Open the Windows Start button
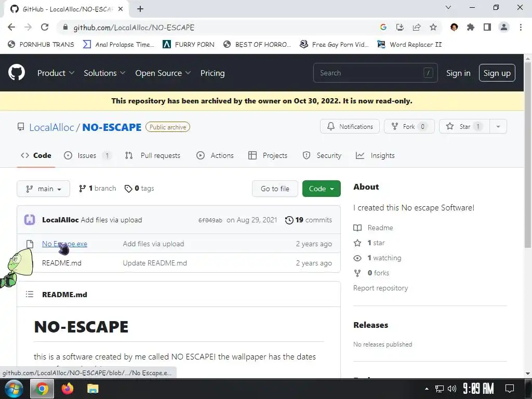Image resolution: width=532 pixels, height=399 pixels. point(14,389)
